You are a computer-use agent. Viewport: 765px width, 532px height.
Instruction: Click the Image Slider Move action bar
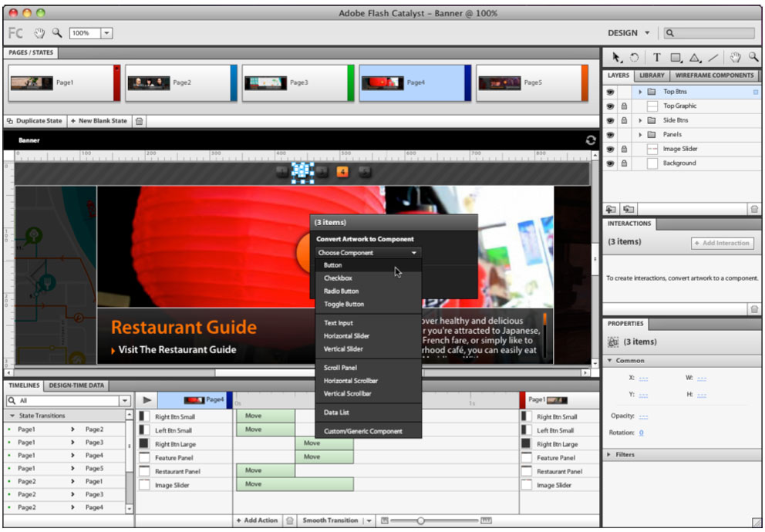pyautogui.click(x=295, y=484)
